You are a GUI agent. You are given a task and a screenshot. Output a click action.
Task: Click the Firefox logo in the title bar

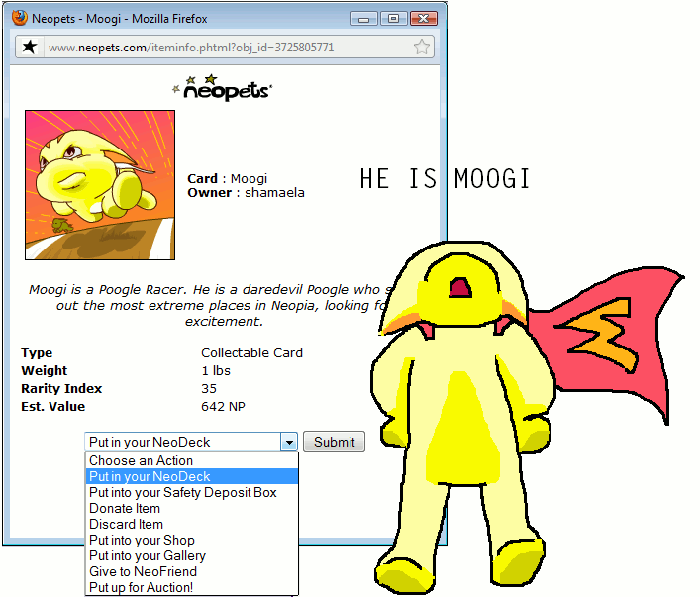pyautogui.click(x=19, y=18)
